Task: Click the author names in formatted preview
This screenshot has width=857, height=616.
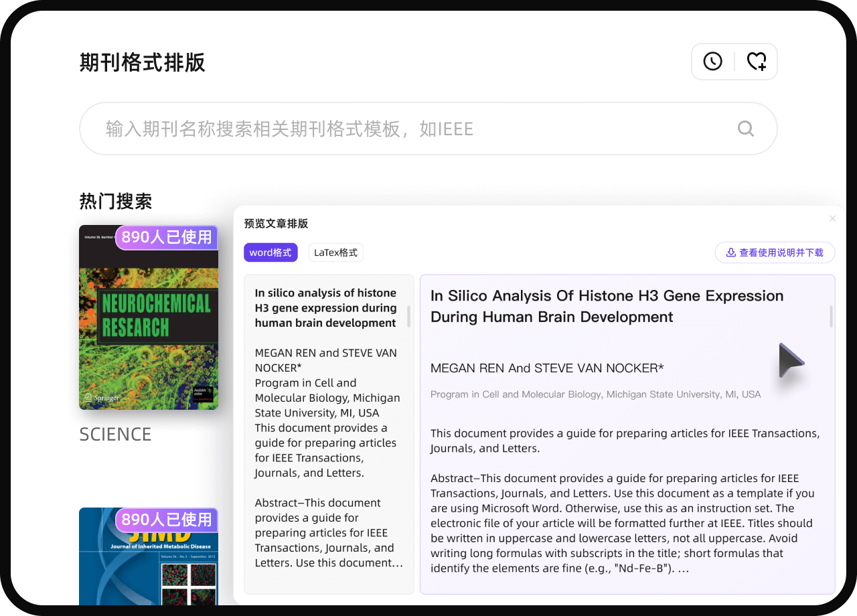Action: [546, 368]
